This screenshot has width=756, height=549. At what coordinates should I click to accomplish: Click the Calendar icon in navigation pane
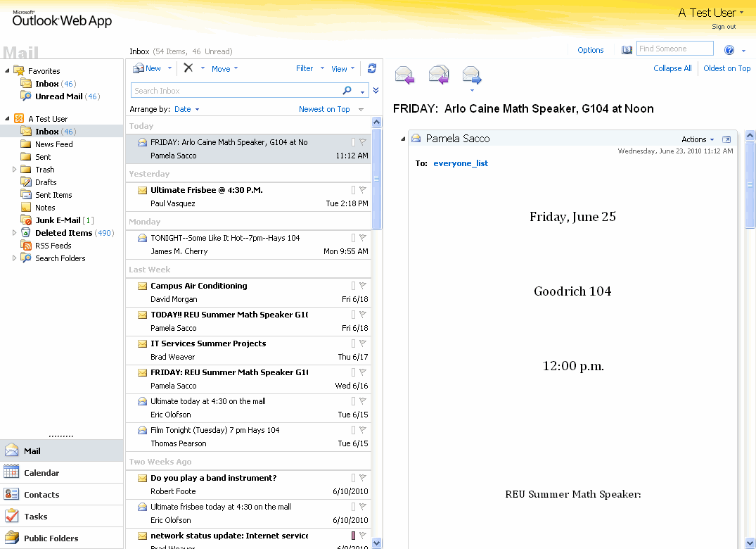coord(11,472)
